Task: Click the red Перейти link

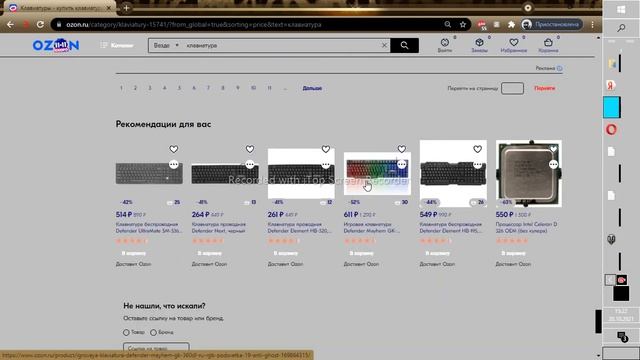Action: click(x=544, y=88)
